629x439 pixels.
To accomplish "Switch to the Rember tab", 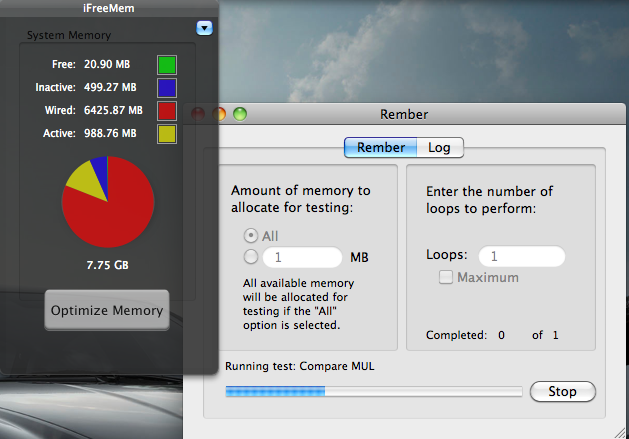I will [x=380, y=147].
